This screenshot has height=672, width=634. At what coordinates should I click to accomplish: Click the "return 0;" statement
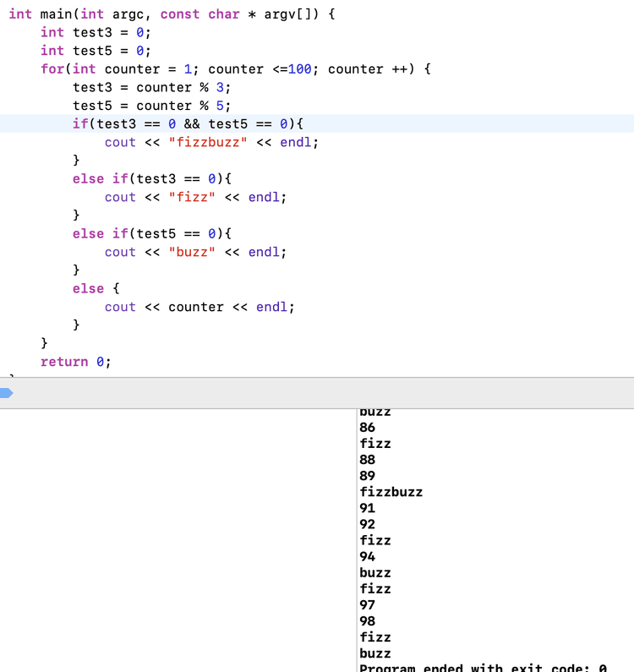[x=75, y=362]
